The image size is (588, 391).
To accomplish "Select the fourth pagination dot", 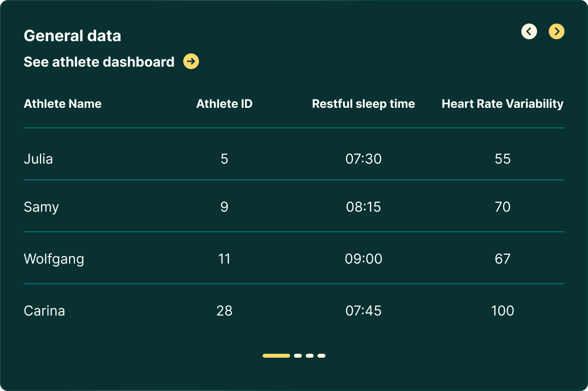I will [x=321, y=356].
